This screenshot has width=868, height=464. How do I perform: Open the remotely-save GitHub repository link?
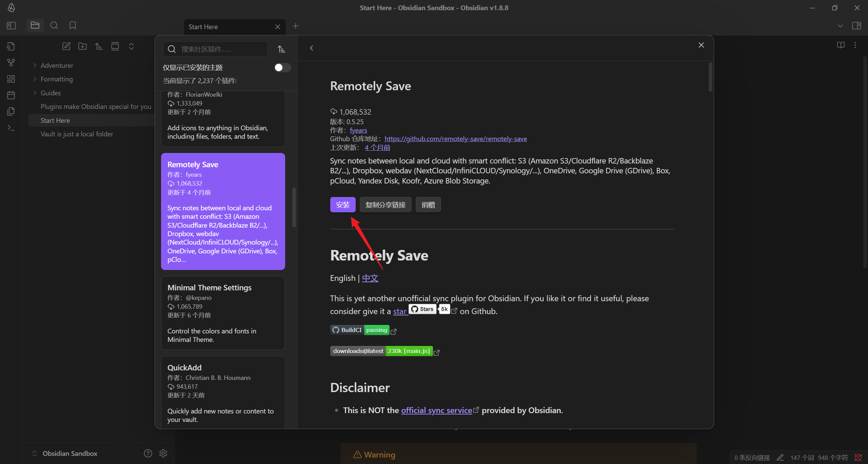coord(456,139)
